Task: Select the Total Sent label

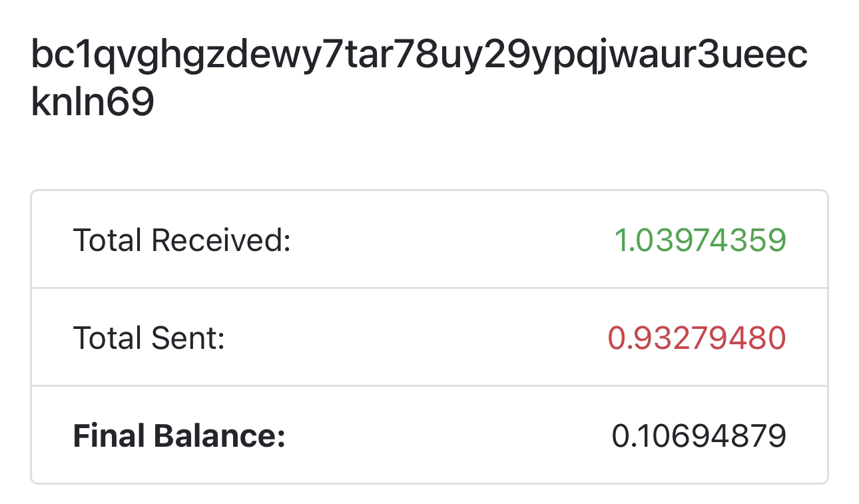Action: [148, 338]
